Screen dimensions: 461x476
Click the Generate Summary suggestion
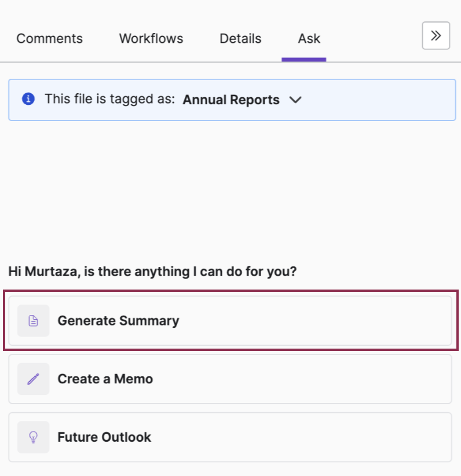[x=118, y=320]
